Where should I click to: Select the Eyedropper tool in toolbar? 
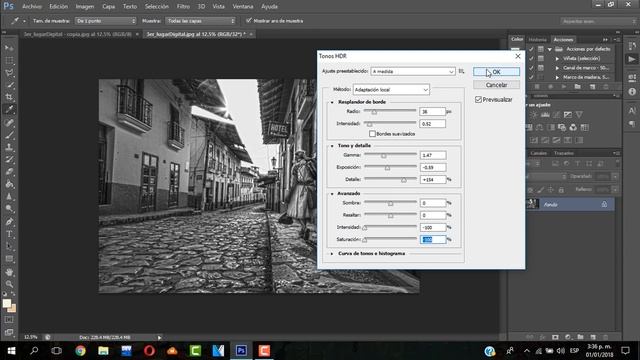tap(9, 109)
